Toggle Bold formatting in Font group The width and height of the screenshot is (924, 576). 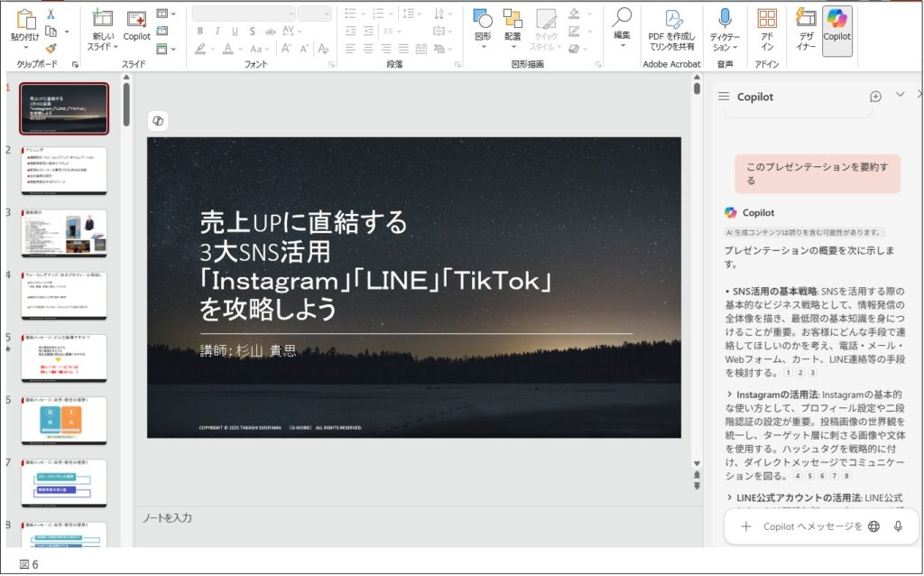pyautogui.click(x=200, y=32)
